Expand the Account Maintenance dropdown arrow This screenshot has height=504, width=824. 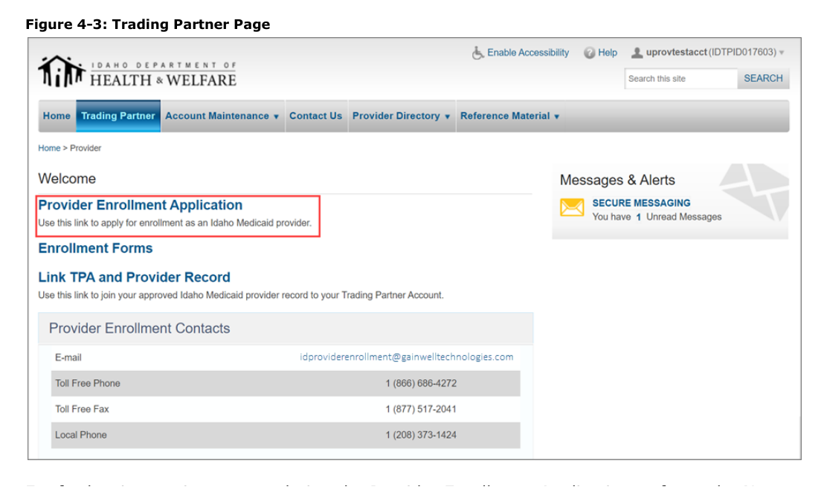click(276, 117)
